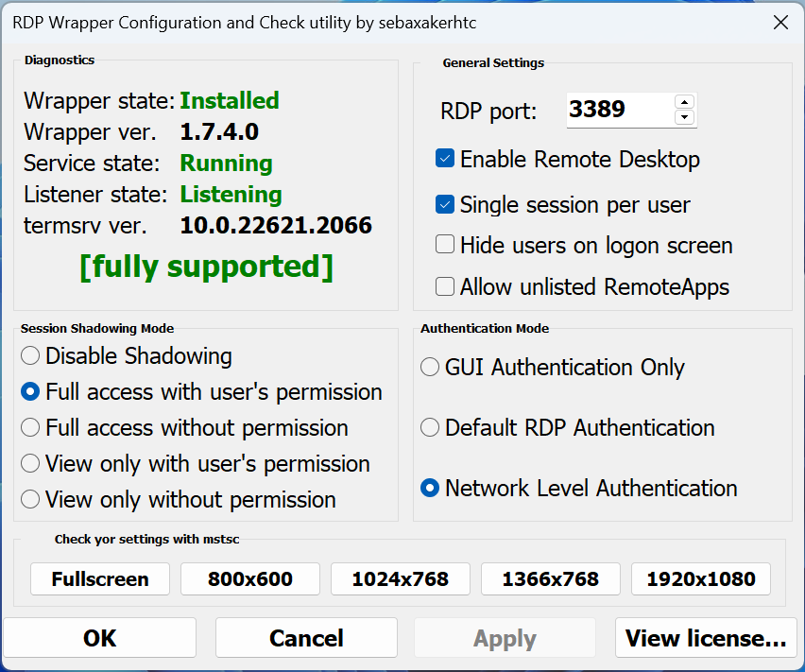Decrease RDP port with the down arrow

coord(684,117)
